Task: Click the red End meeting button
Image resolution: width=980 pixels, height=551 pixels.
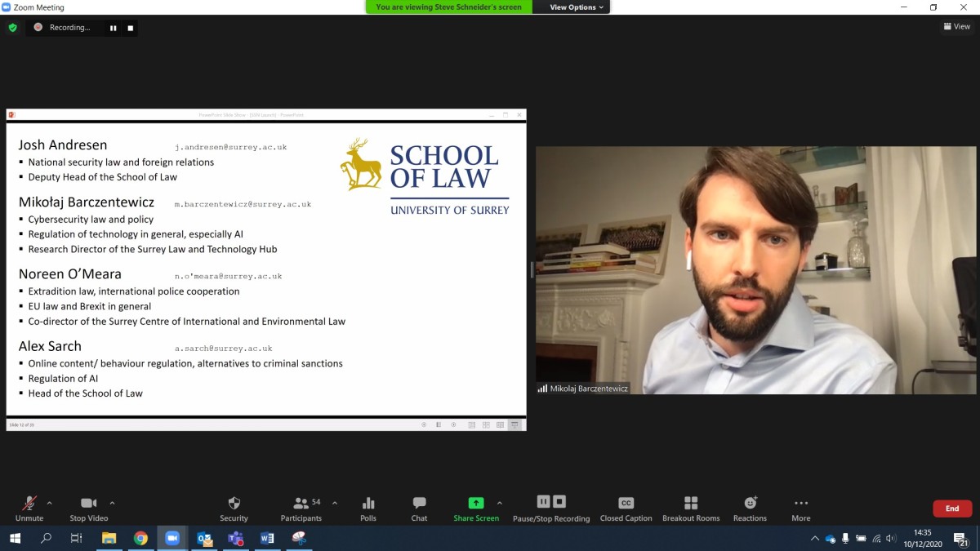Action: (x=951, y=509)
